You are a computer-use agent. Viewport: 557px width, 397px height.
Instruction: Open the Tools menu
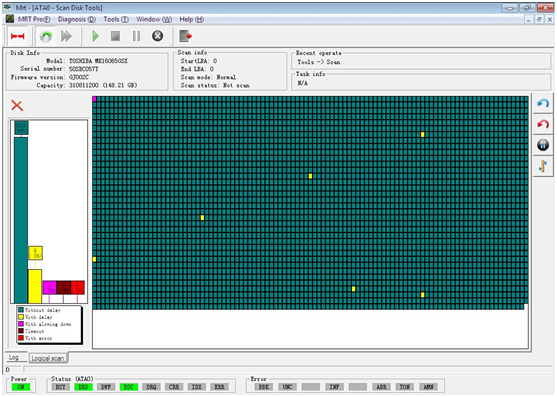click(116, 19)
